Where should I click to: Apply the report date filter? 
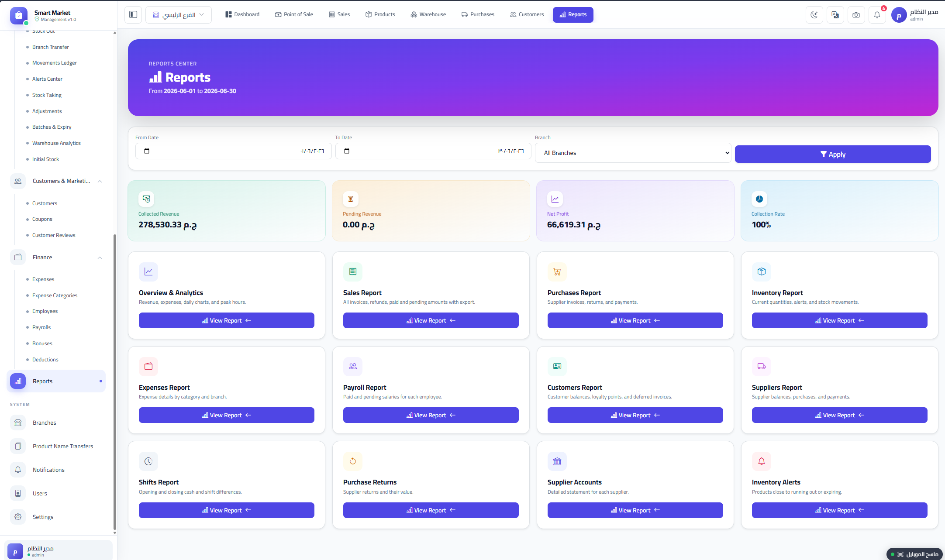coord(833,154)
